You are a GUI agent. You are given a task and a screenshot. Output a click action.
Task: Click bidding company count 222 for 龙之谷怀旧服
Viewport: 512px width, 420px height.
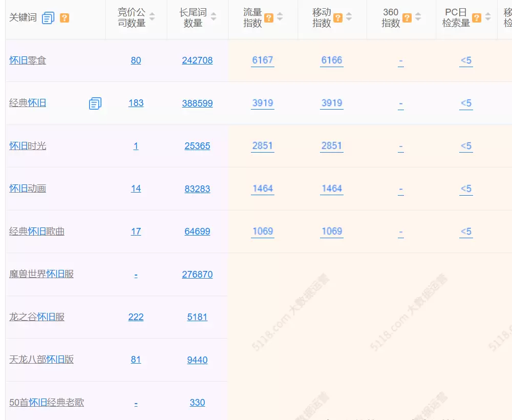click(136, 317)
